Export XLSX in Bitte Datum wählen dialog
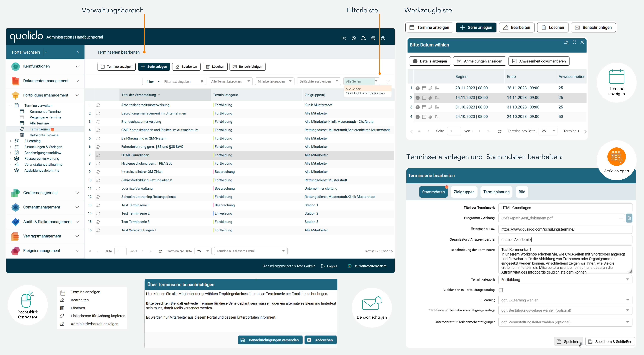This screenshot has height=355, width=644. coord(566,42)
